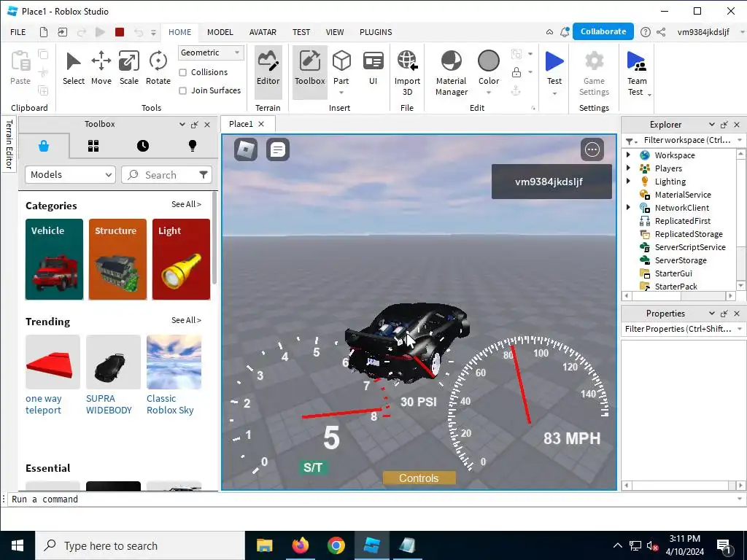Select the Move tool
The width and height of the screenshot is (747, 560).
coord(101,68)
